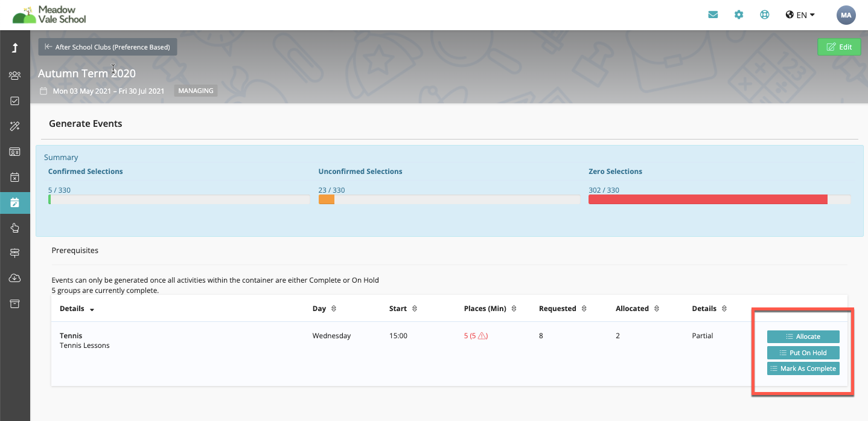Viewport: 868px width, 421px height.
Task: Open the mail envelope icon in header
Action: (x=713, y=15)
